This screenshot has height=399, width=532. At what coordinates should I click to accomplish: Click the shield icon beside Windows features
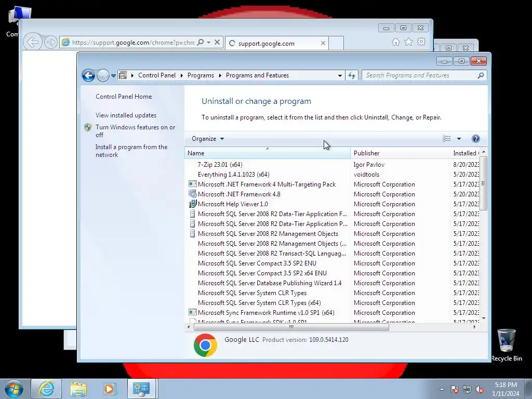pos(88,127)
